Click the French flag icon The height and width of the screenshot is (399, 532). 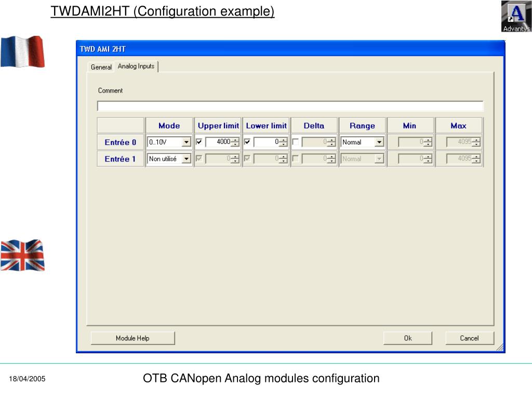coord(23,51)
